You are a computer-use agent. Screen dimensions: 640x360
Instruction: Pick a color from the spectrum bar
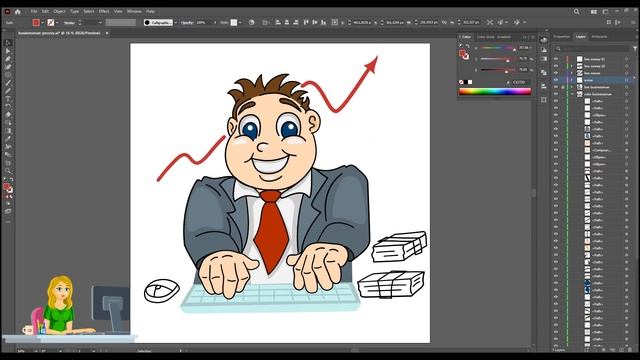tap(495, 91)
